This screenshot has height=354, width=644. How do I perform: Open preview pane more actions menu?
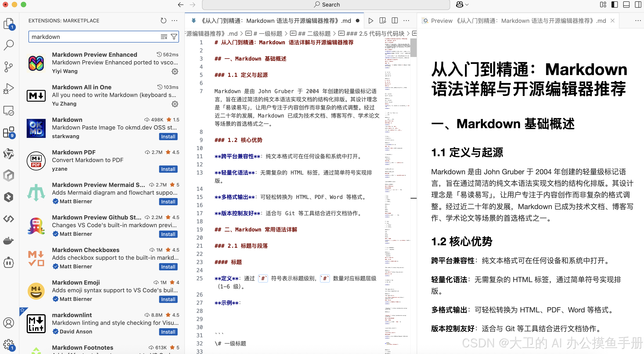[x=638, y=21]
